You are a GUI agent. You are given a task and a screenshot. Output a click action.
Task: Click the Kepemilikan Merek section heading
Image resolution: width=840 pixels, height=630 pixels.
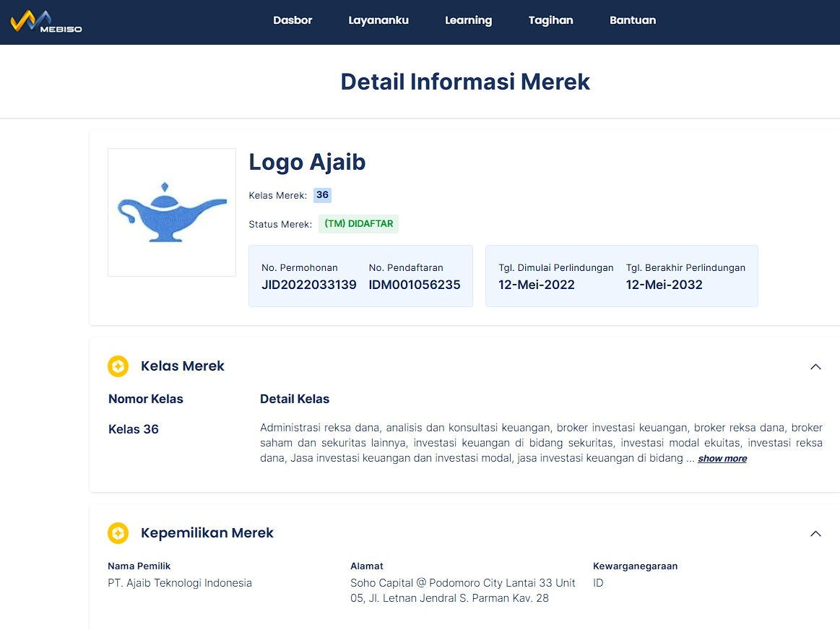(207, 533)
